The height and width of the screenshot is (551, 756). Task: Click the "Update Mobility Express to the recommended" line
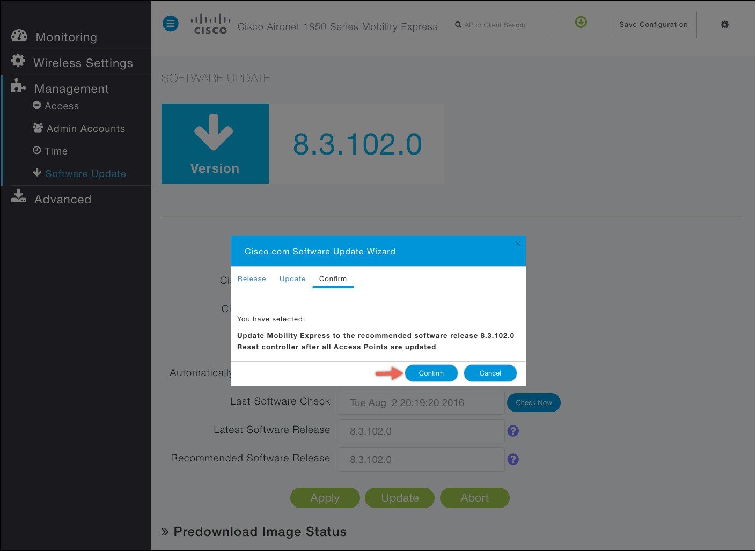point(376,336)
